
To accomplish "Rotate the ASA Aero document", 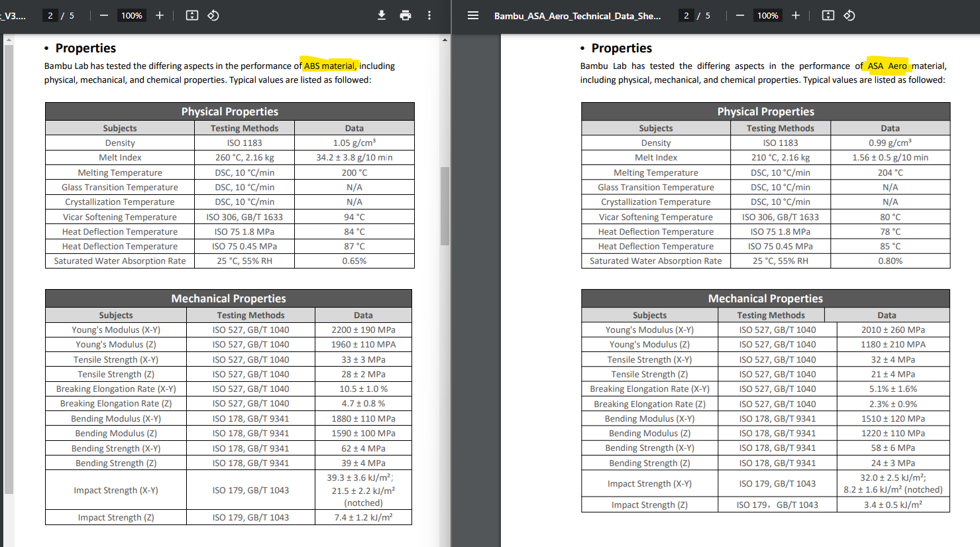I will (x=849, y=15).
